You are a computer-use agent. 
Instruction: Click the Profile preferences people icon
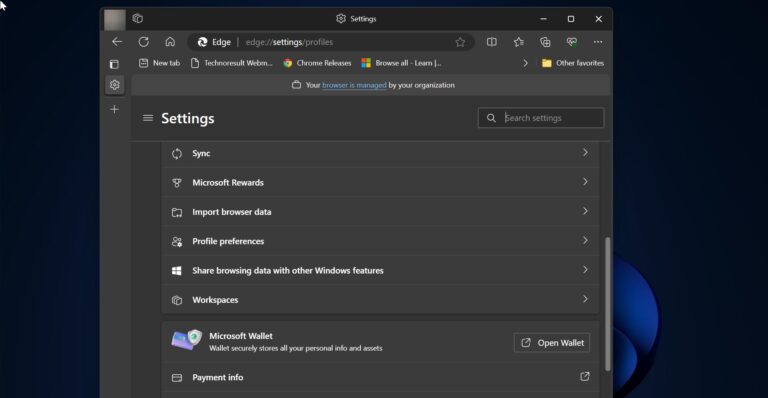click(177, 241)
